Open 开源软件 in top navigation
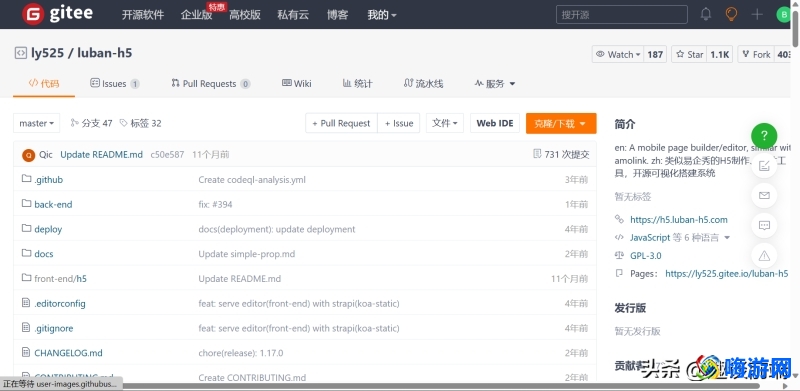The width and height of the screenshot is (800, 391). tap(143, 15)
